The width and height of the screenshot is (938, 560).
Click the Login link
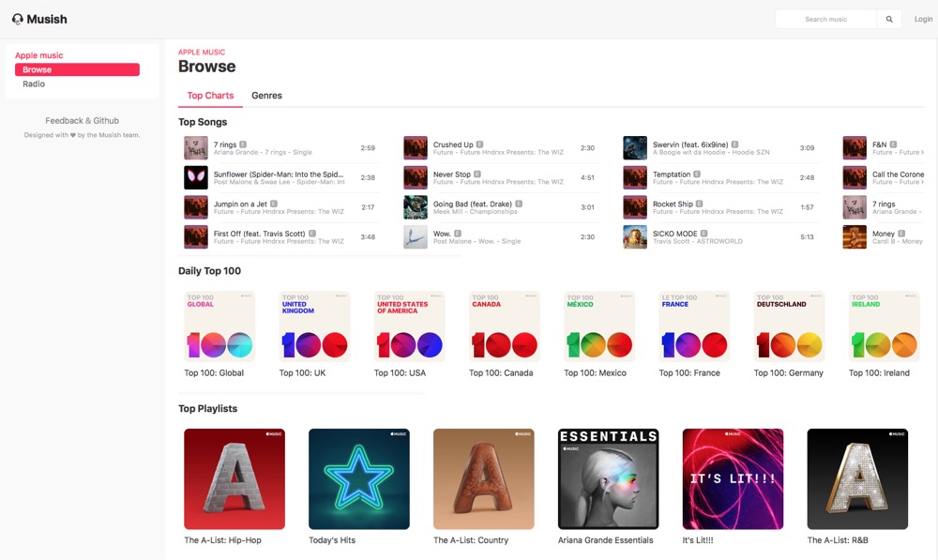pos(923,19)
